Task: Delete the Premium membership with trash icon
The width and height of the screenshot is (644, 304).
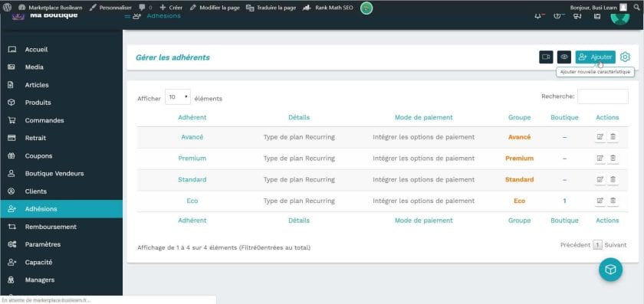Action: click(613, 159)
